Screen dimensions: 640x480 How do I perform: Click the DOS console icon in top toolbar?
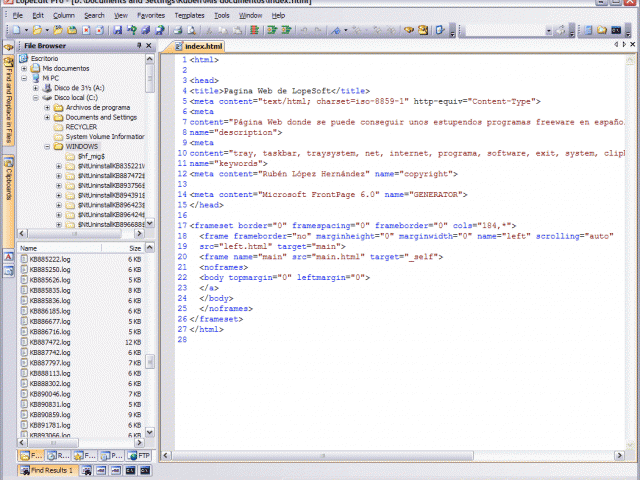tap(616, 30)
